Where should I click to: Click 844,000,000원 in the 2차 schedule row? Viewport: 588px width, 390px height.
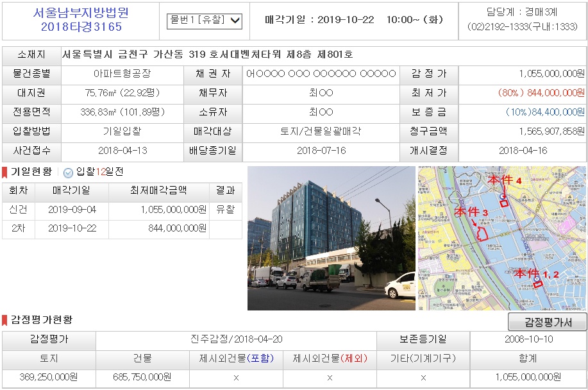(x=178, y=228)
